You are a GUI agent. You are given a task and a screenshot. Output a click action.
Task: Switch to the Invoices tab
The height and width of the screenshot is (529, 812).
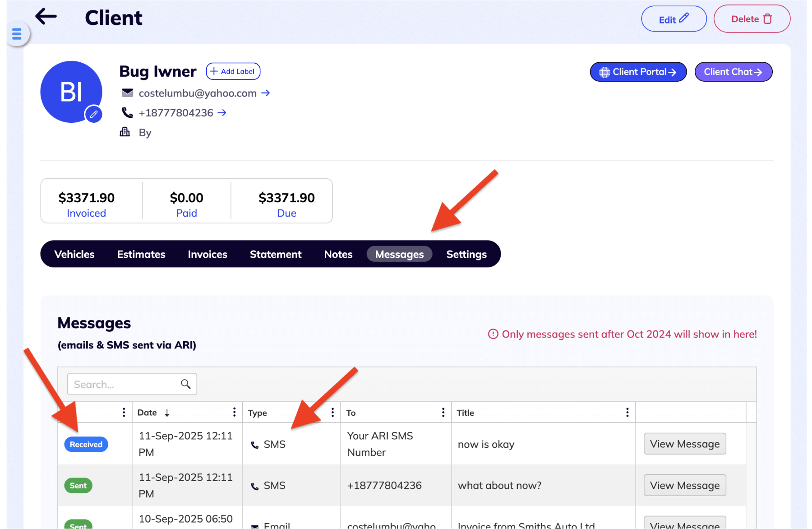tap(208, 254)
